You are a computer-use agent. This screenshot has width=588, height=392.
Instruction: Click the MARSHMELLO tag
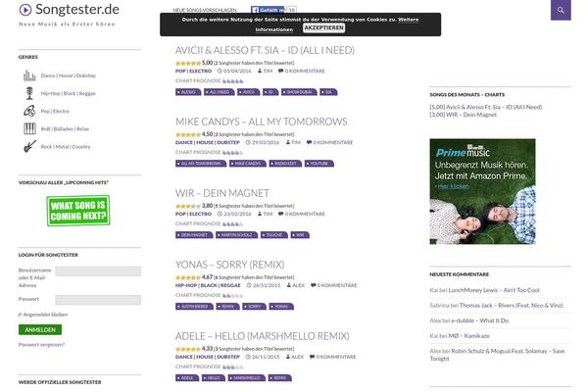click(x=247, y=377)
